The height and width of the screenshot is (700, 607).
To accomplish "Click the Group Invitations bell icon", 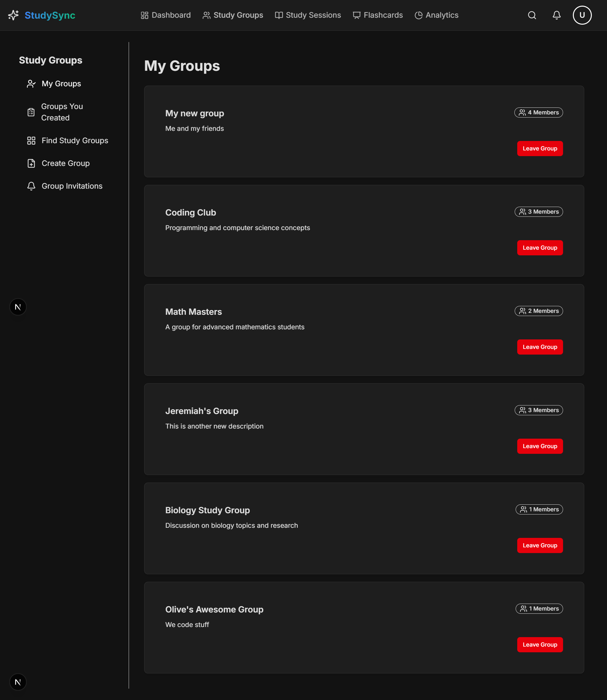I will [31, 186].
